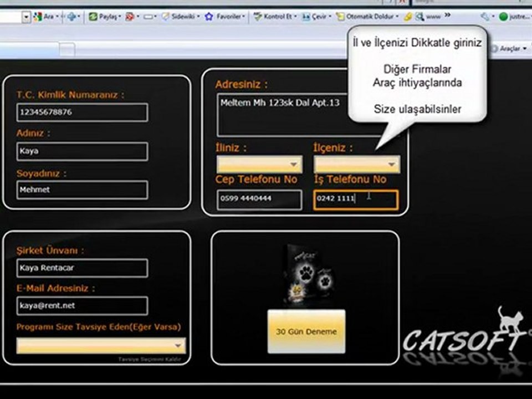
Task: Click the E-Mail Adresiniz field
Action: (82, 306)
